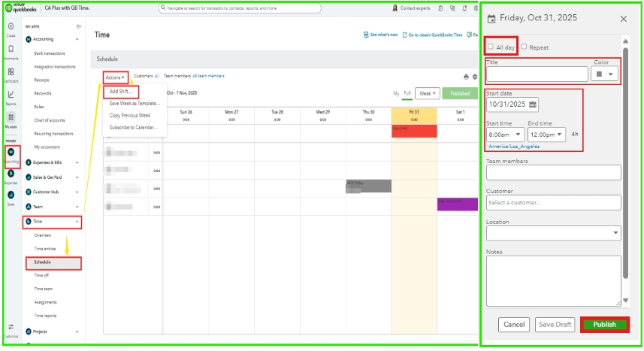Open Time off in sidebar

41,276
